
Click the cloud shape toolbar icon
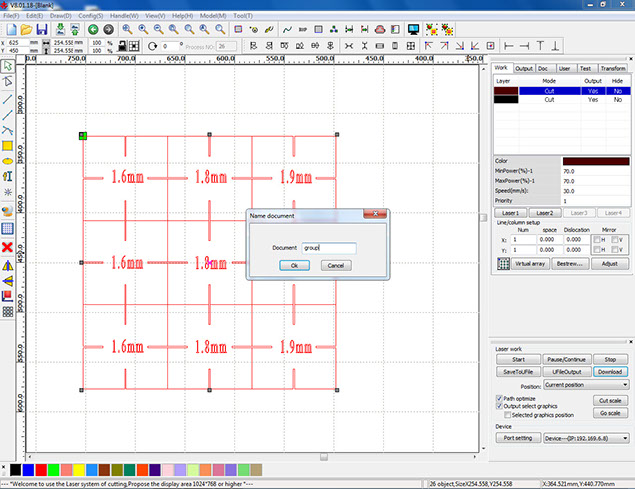point(380,30)
